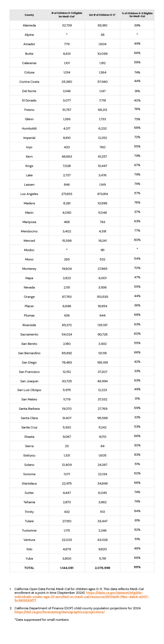Click the Yuba county name cell
The image size is (164, 644).
tap(29, 559)
